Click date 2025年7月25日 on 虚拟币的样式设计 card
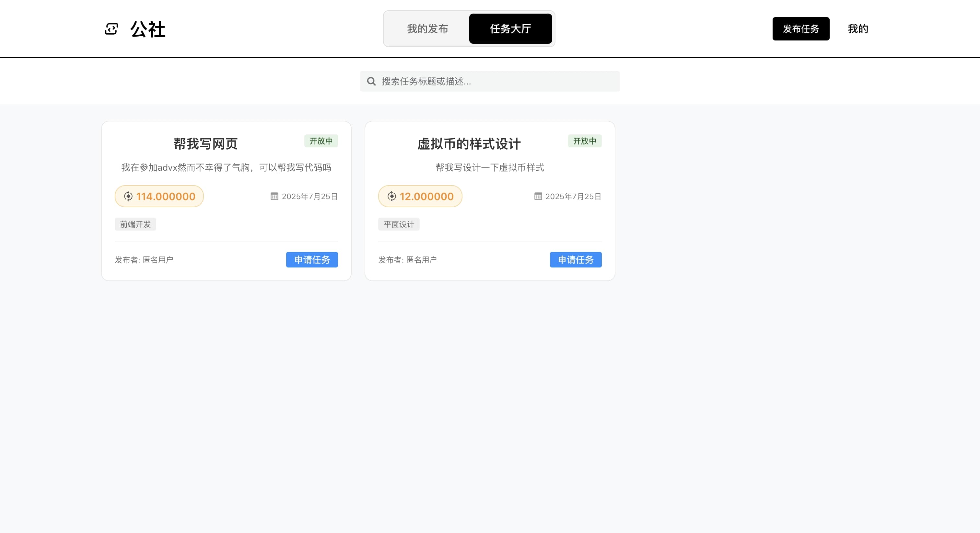 coord(573,197)
